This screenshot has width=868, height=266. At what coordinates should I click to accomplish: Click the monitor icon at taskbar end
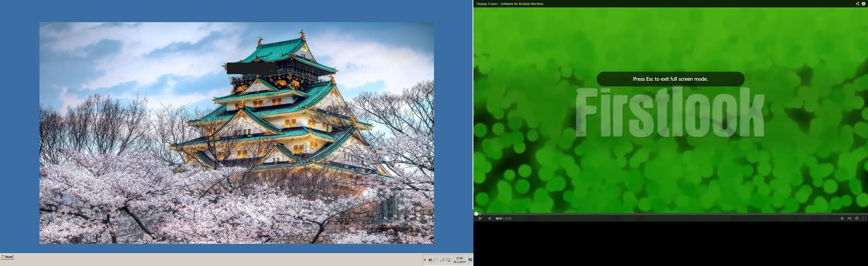tap(470, 260)
